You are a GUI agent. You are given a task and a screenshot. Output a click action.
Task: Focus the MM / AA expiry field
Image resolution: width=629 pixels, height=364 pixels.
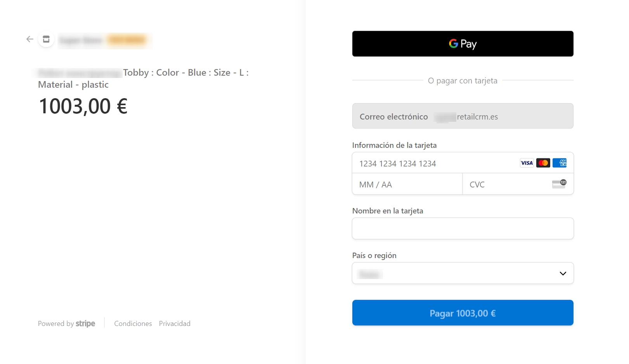point(407,184)
